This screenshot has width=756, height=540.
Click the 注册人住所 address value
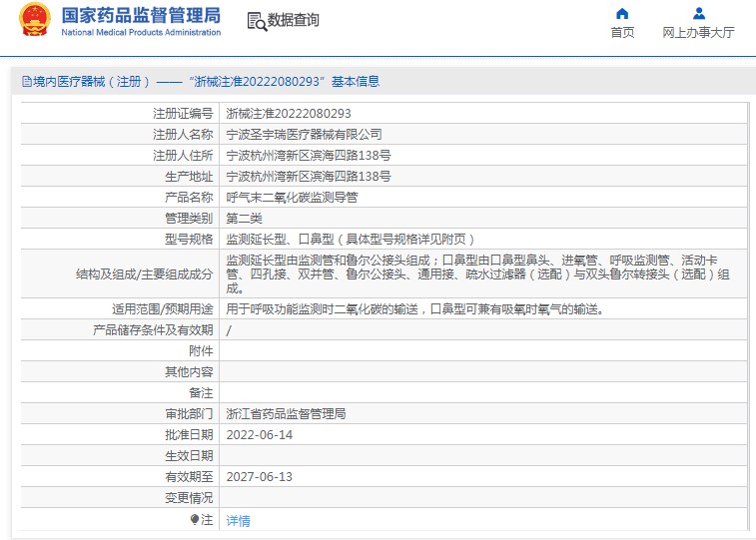pos(309,156)
